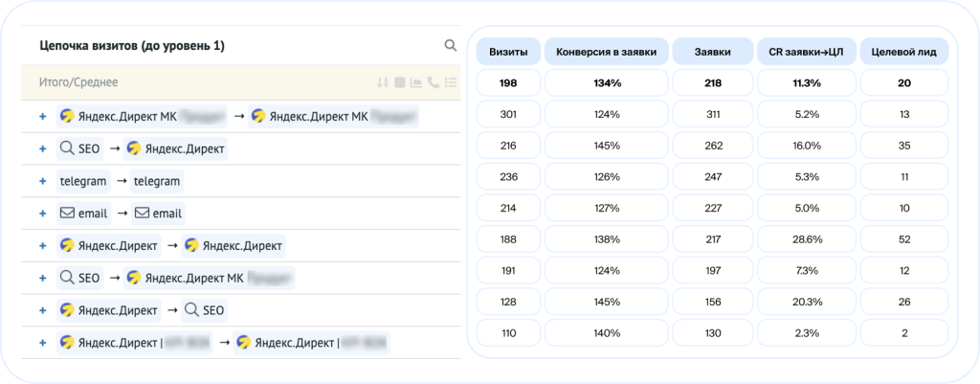Expand the telegram → telegram chain row

42,181
